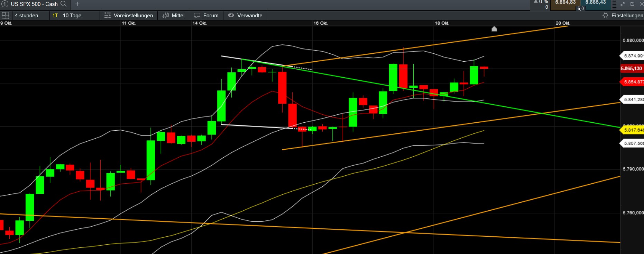Click the 18 Okt. date axis label
Screen dimensions: 644x254
point(442,23)
